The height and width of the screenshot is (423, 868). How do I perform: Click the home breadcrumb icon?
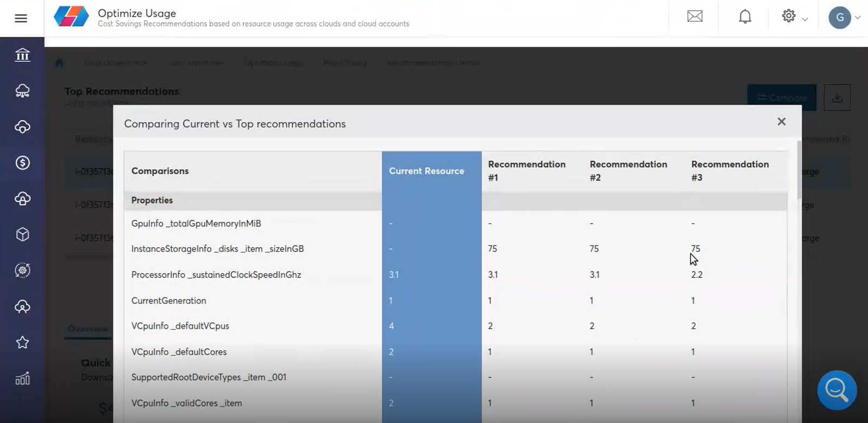(59, 63)
